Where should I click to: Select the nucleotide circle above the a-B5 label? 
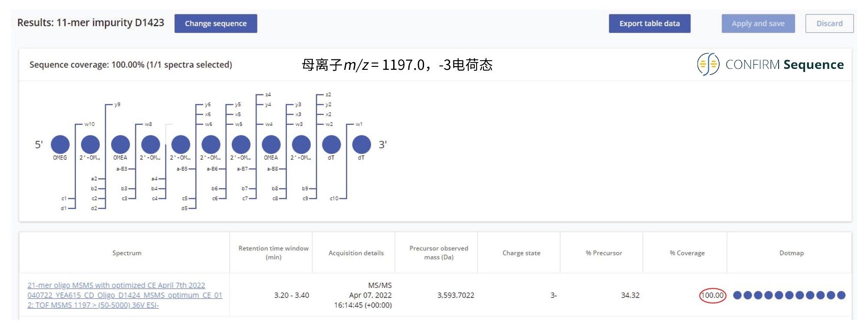point(181,144)
